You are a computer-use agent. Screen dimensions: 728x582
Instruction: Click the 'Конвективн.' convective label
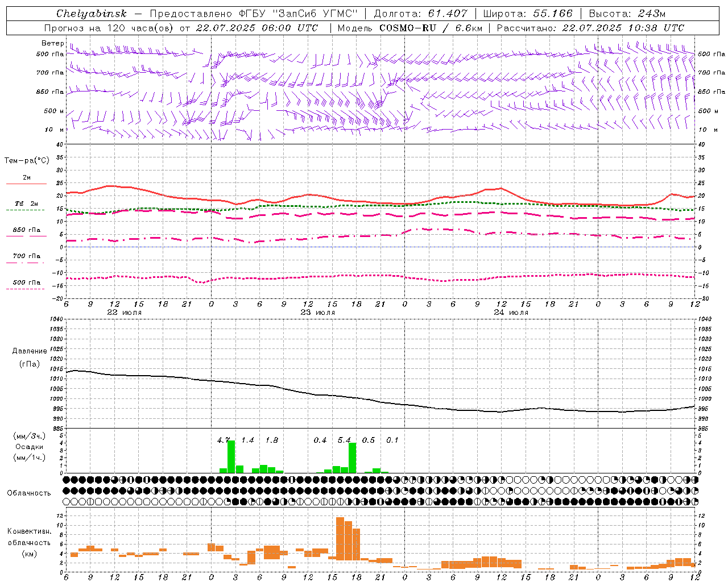[x=29, y=531]
